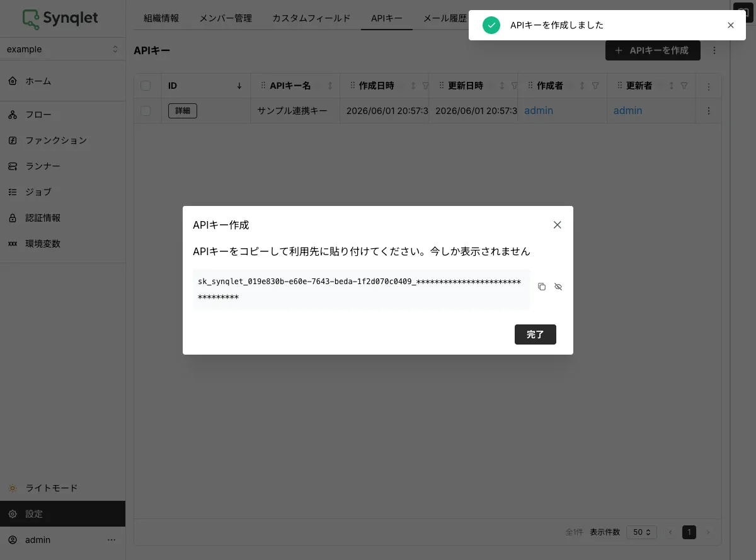The width and height of the screenshot is (756, 560).
Task: Open the kebab menu beside APIキーを作成
Action: tap(714, 50)
